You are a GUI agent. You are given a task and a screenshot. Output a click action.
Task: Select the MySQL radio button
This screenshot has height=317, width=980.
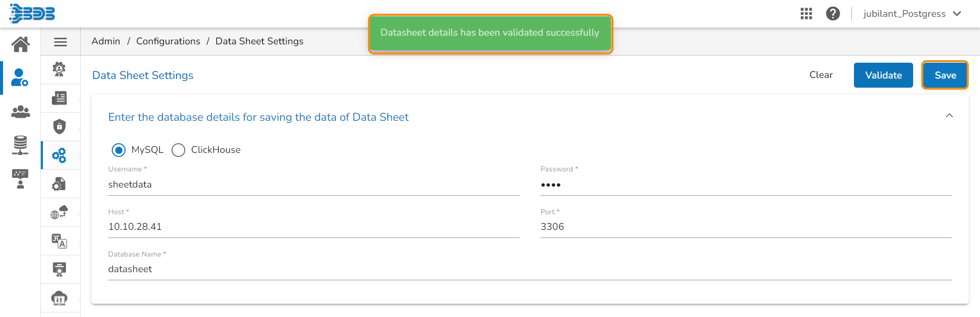pyautogui.click(x=118, y=150)
